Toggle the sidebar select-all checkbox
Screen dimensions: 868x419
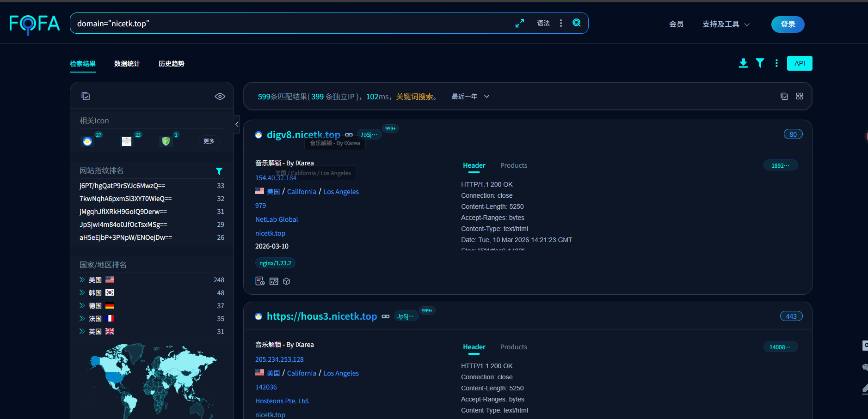click(x=86, y=96)
